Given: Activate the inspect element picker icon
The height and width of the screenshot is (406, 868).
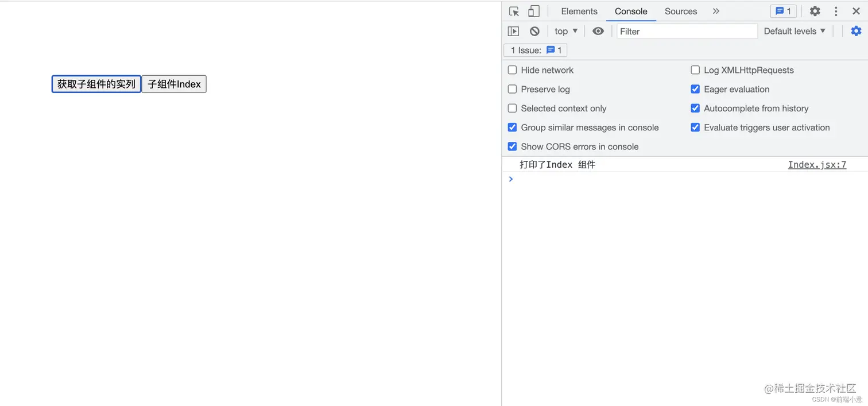Looking at the screenshot, I should coord(514,11).
